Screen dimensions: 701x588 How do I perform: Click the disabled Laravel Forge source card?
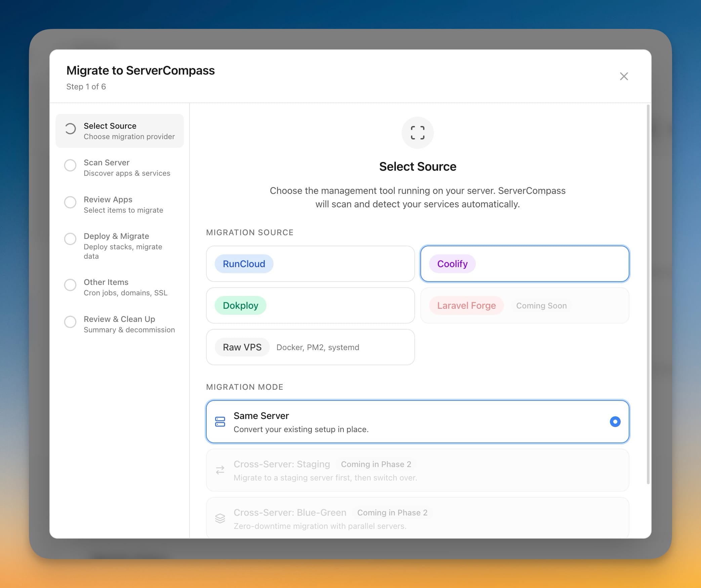[525, 305]
